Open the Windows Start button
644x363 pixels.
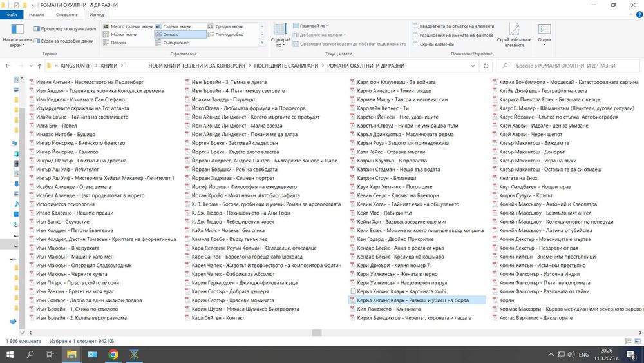point(10,355)
